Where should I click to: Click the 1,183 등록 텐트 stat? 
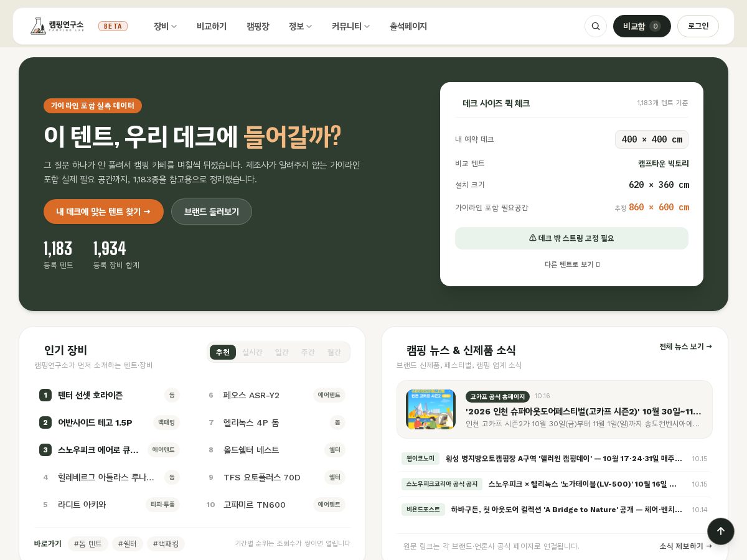point(58,255)
